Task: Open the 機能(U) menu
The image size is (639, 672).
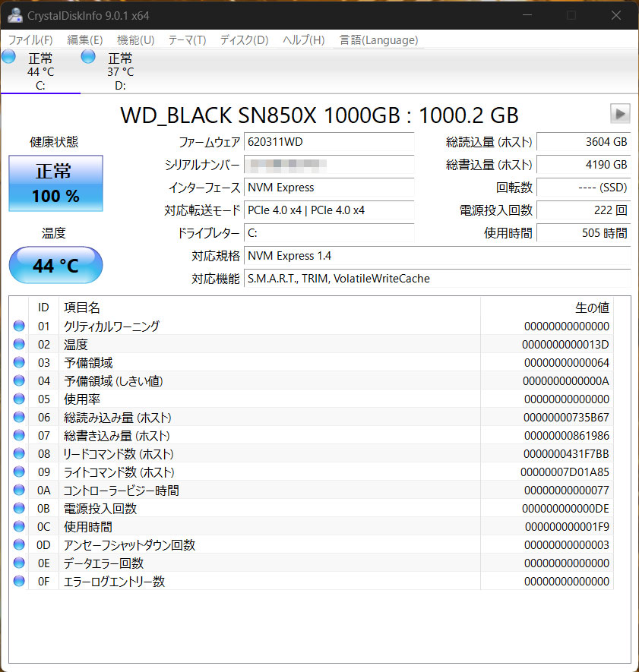Action: tap(135, 39)
